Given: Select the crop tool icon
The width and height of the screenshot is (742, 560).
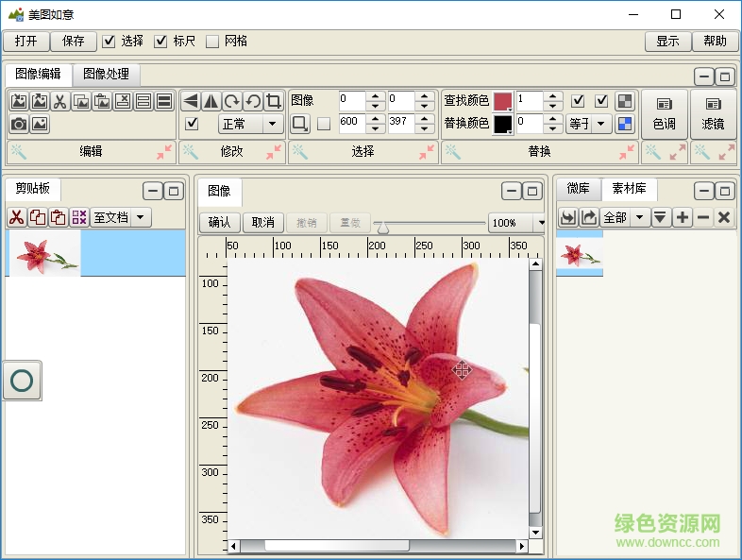Looking at the screenshot, I should (x=274, y=101).
